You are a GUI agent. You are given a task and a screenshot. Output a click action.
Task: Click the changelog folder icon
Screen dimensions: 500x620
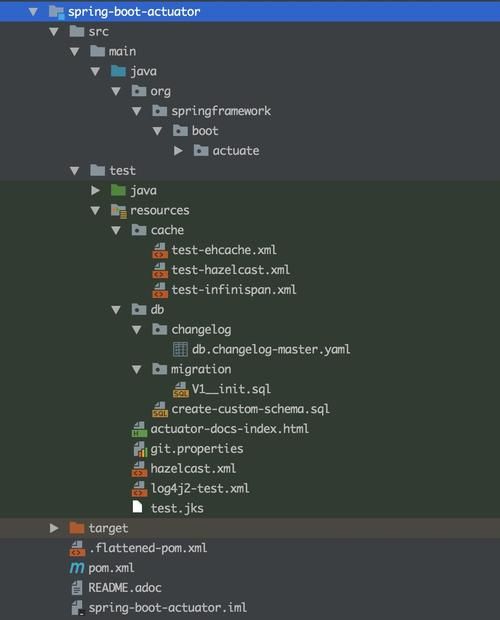159,329
